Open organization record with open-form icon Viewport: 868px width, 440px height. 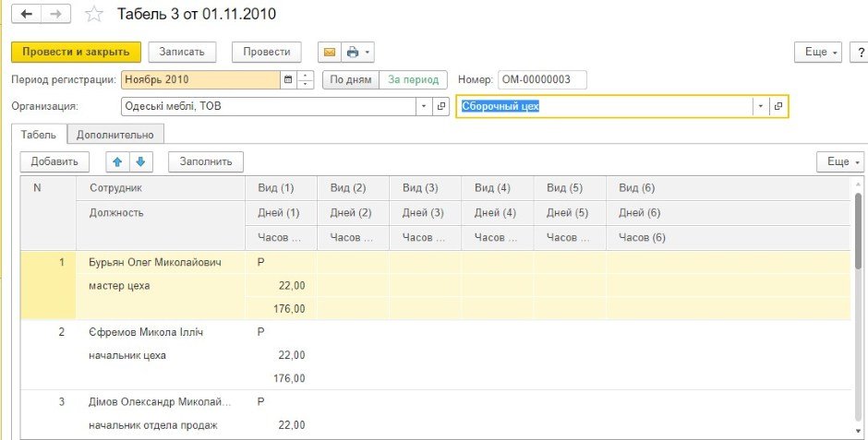coord(440,106)
